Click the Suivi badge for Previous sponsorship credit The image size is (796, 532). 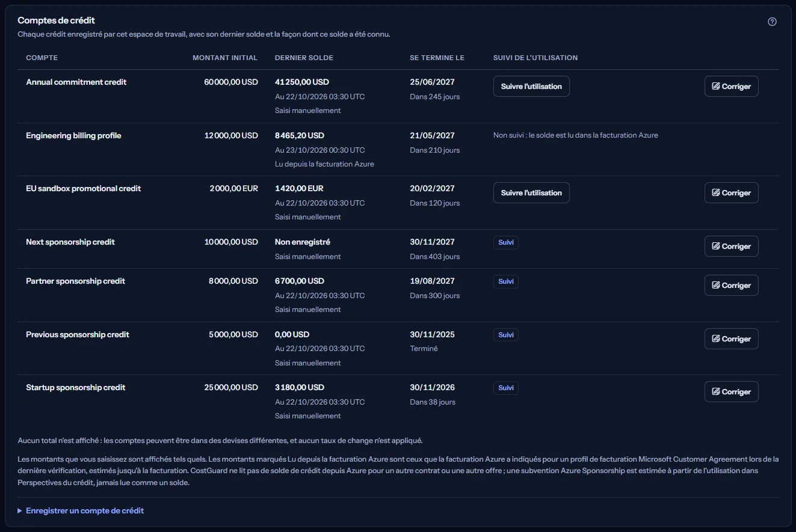pos(506,335)
